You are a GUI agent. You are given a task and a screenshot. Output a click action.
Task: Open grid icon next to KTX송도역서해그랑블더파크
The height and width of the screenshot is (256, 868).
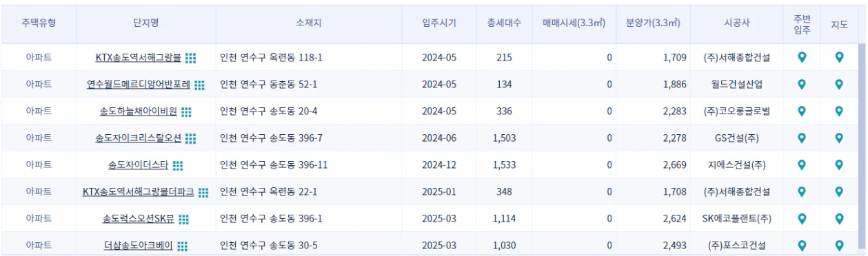point(203,192)
